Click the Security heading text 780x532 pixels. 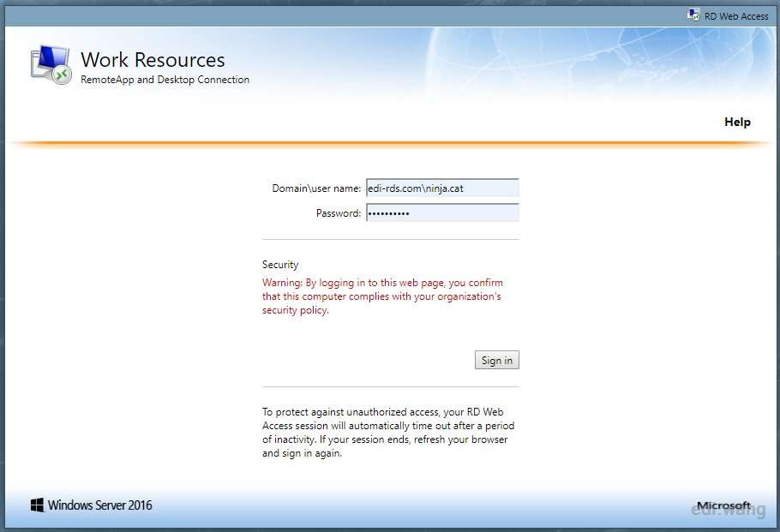(x=280, y=265)
